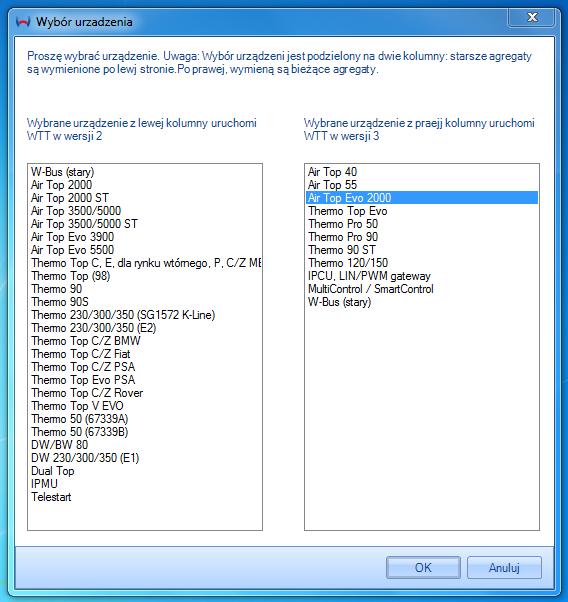Image resolution: width=568 pixels, height=602 pixels.
Task: Select Thermo Top C, E, dla rynku wtórnego entry
Action: (x=146, y=263)
